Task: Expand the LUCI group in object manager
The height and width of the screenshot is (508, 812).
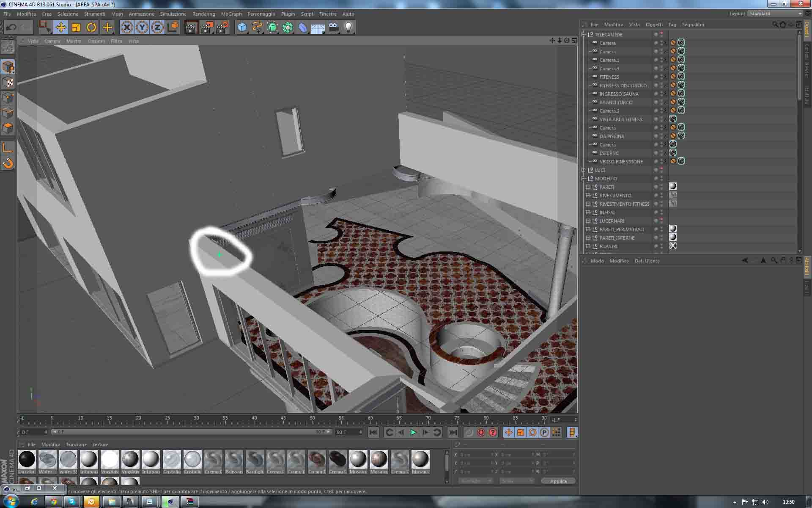Action: point(584,170)
